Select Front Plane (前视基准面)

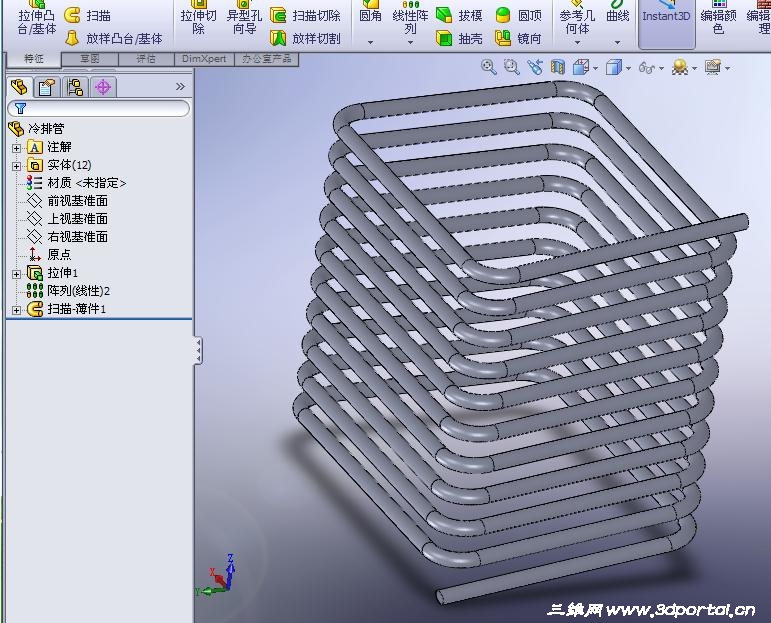67,201
